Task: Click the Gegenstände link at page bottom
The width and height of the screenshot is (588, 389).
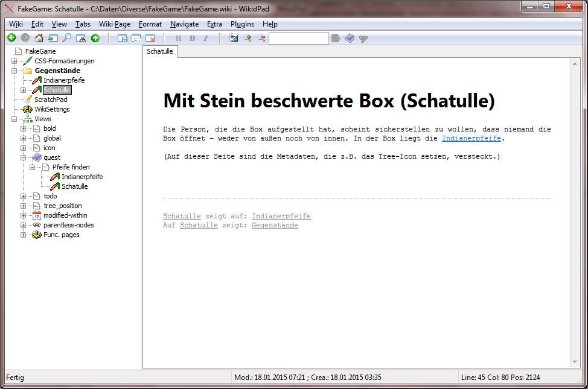Action: pyautogui.click(x=274, y=225)
